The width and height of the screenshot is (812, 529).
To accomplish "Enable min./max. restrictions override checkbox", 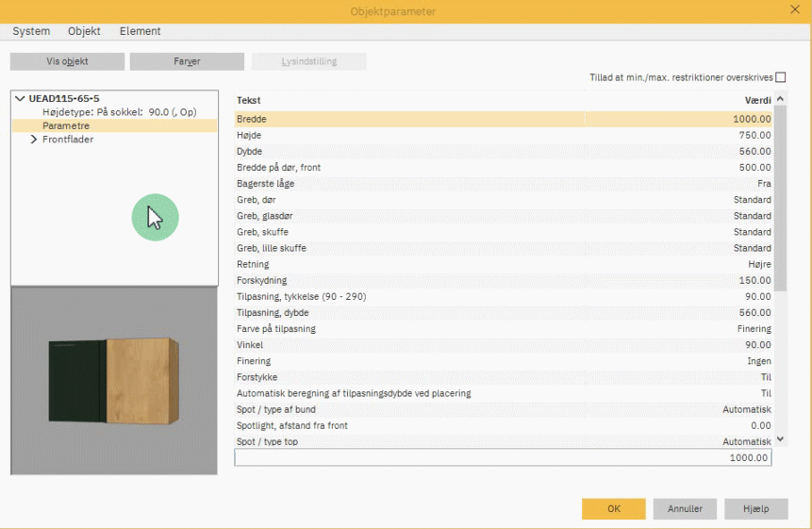I will 780,77.
